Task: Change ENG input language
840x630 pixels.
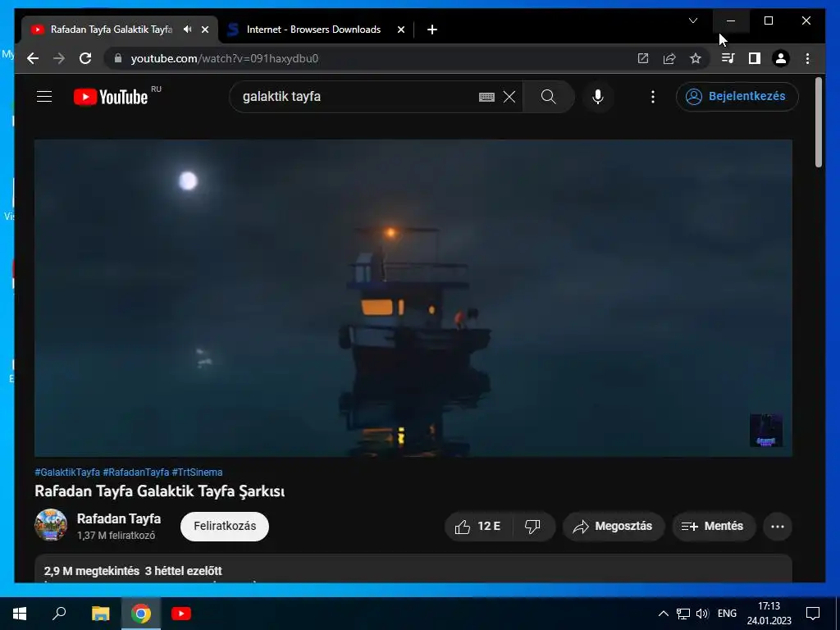Action: click(727, 614)
